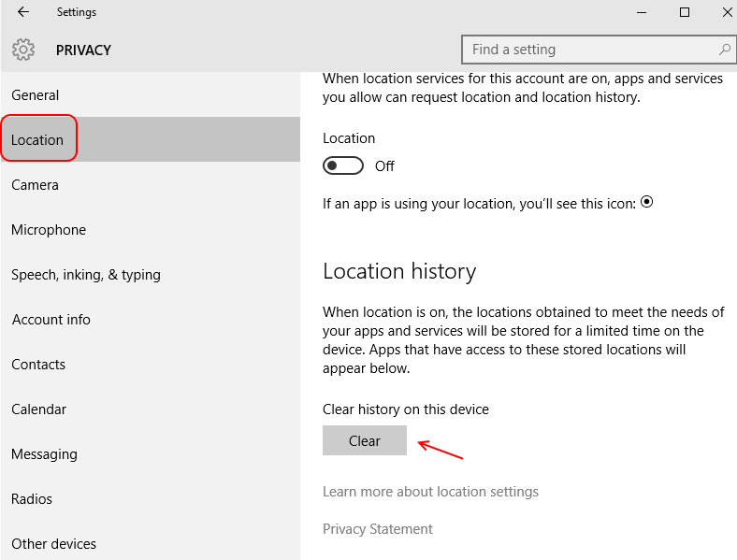The height and width of the screenshot is (560, 737).
Task: Open Contacts privacy settings
Action: click(x=151, y=364)
